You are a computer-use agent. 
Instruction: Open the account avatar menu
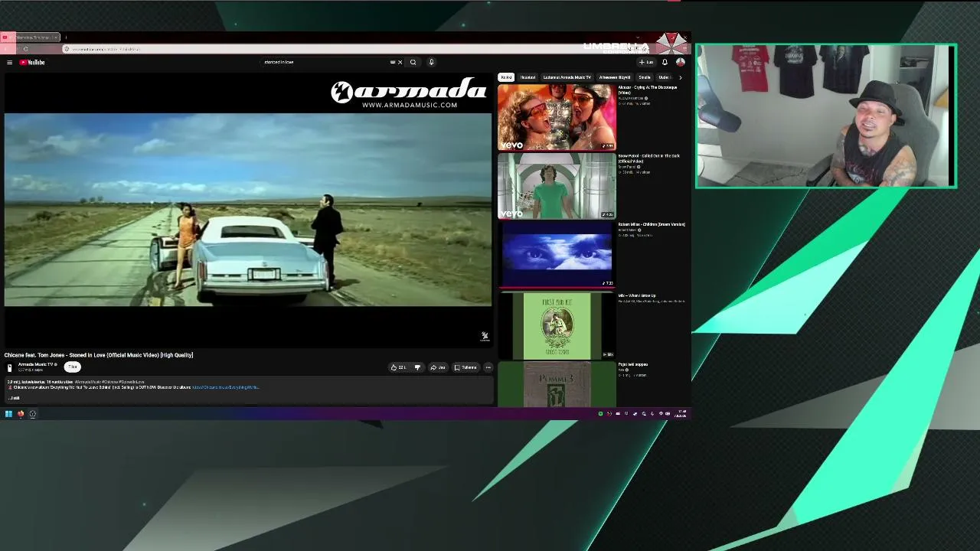[680, 63]
